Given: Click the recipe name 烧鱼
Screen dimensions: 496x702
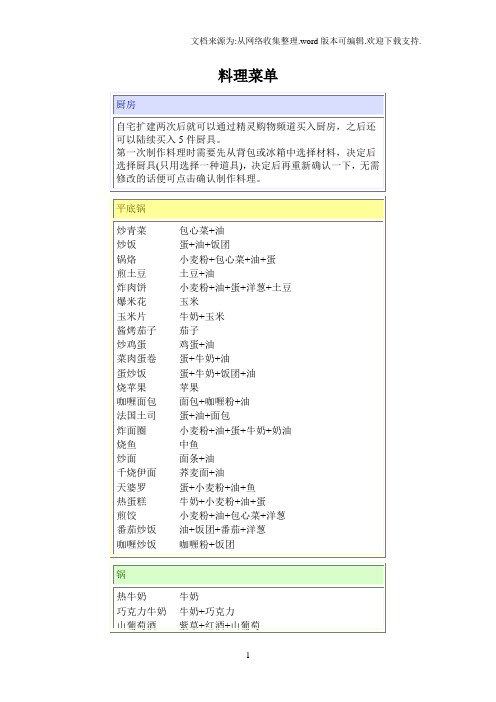Looking at the screenshot, I should (127, 445).
